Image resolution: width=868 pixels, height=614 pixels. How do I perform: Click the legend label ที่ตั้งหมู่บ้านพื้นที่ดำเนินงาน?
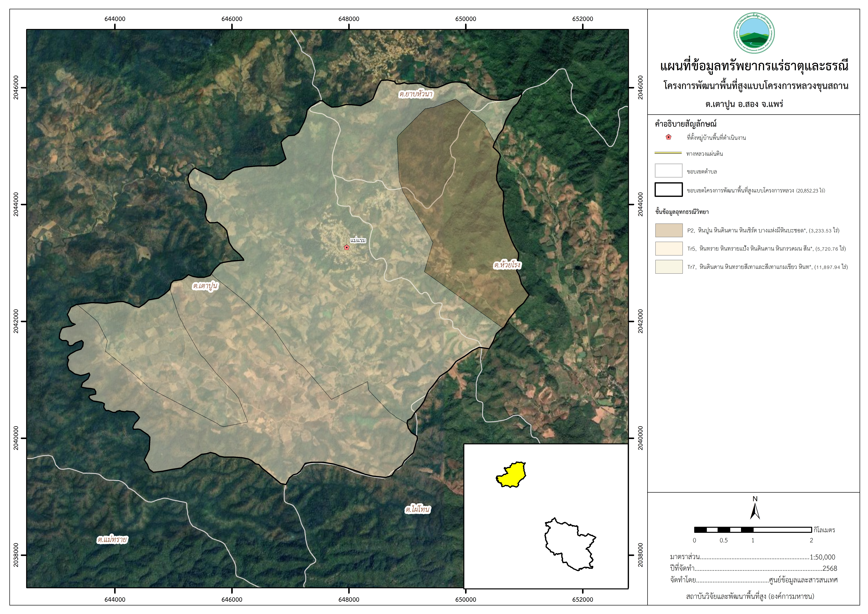716,138
